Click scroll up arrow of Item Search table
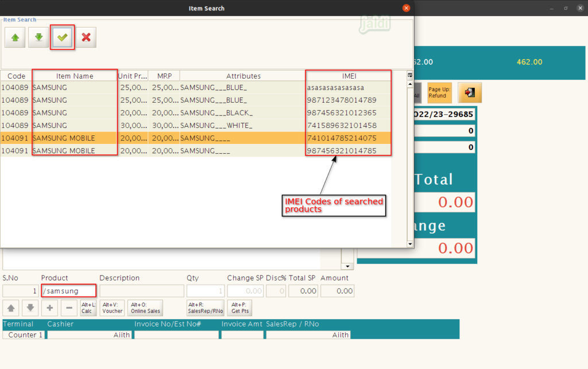This screenshot has height=369, width=588. coord(410,84)
